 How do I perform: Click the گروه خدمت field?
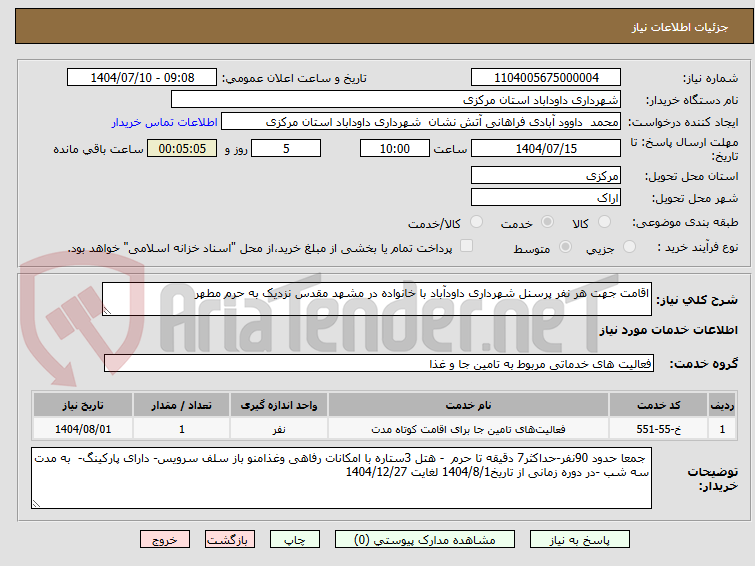click(379, 363)
